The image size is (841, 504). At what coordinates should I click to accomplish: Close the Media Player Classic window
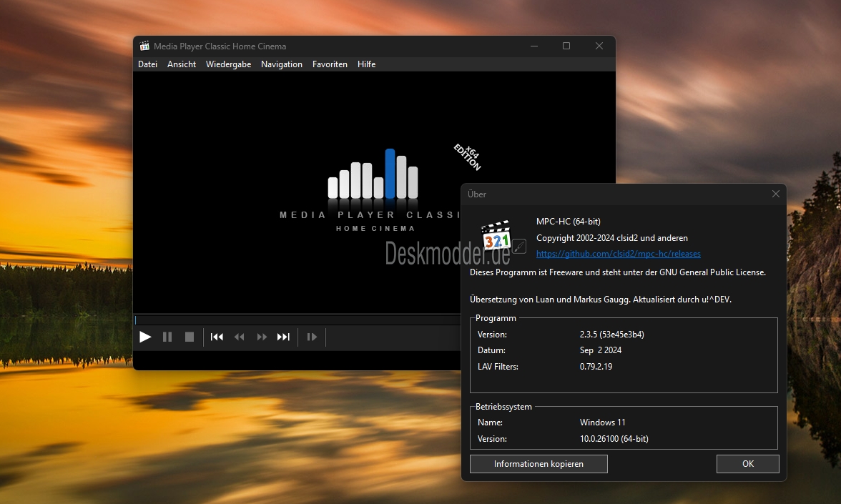pos(599,46)
